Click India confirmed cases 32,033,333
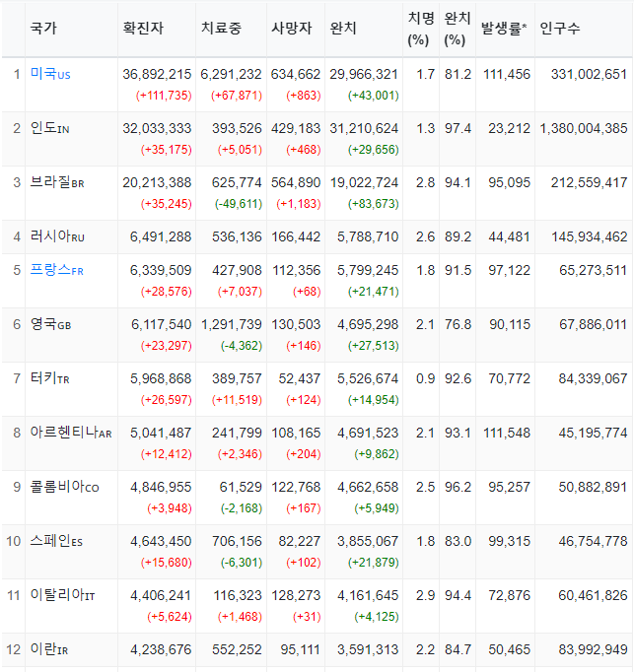Screen dimensions: 634x672 [157, 128]
